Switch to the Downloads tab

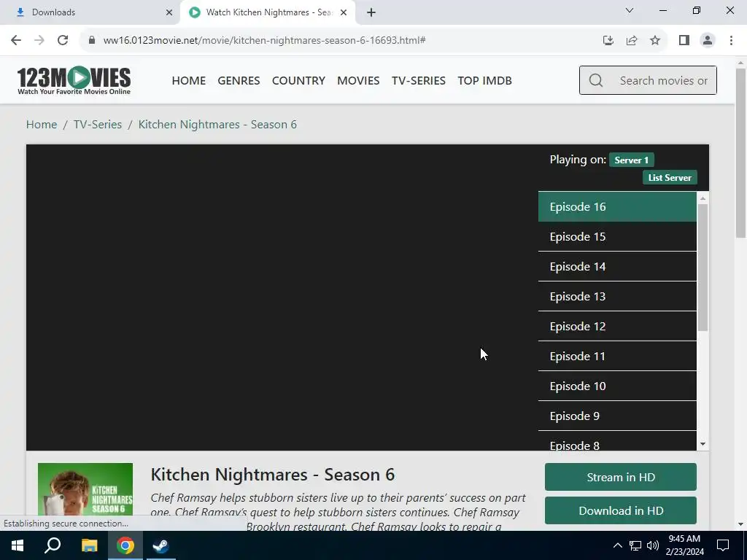click(x=90, y=12)
